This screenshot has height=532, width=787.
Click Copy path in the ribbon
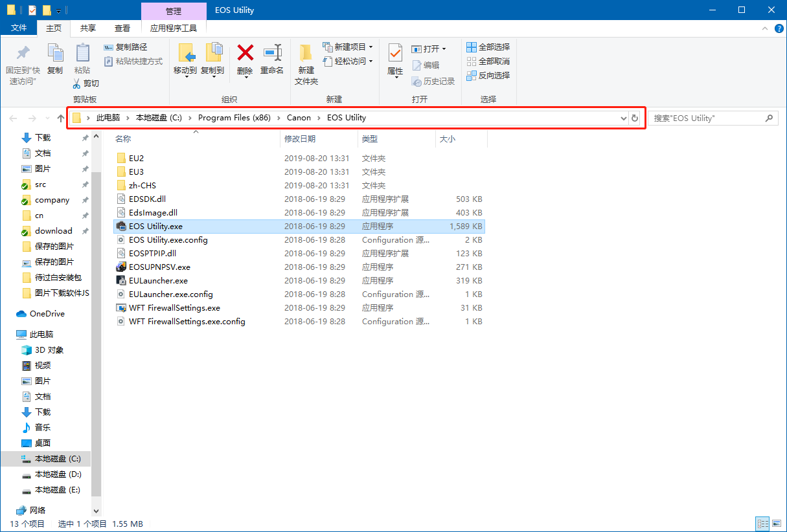(126, 47)
